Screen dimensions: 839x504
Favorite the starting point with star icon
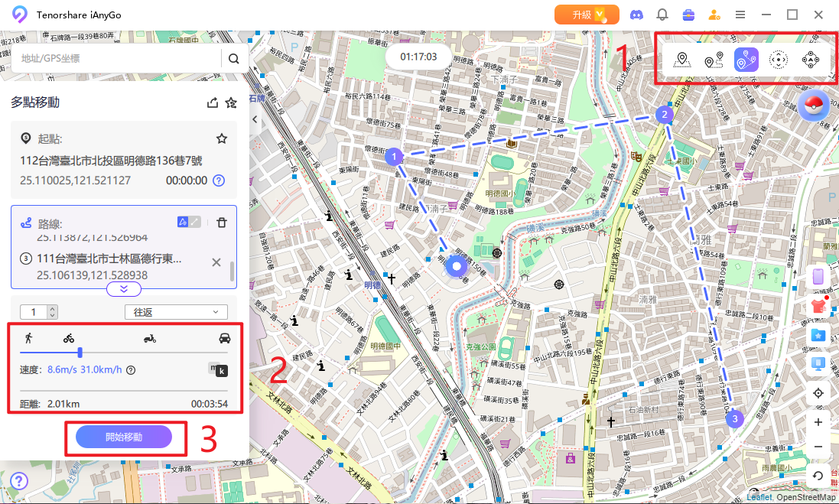point(222,138)
